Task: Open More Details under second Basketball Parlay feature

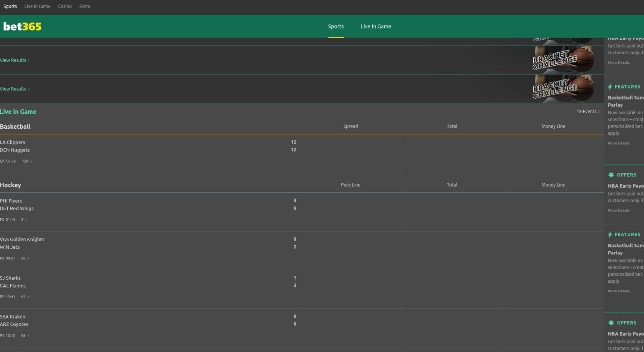Action: pos(619,291)
